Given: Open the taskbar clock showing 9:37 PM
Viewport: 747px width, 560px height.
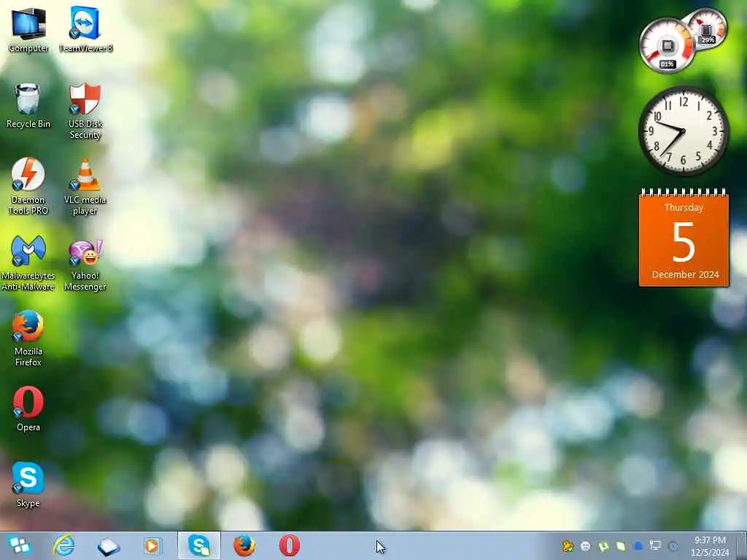Looking at the screenshot, I should pos(710,546).
